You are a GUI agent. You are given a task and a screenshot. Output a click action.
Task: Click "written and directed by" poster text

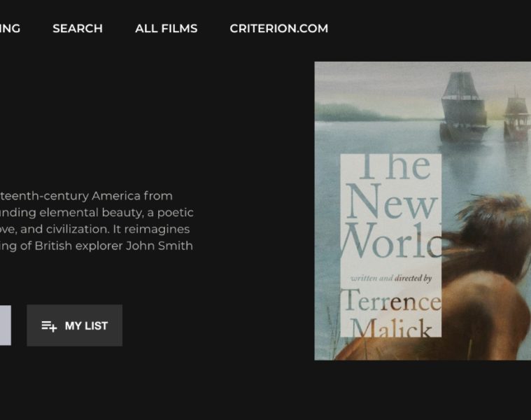(x=390, y=278)
